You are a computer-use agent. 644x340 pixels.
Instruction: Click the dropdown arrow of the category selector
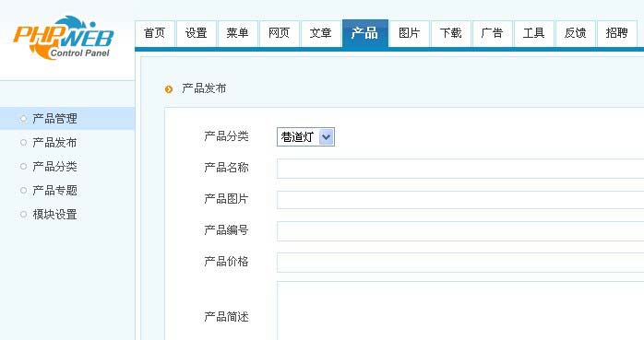click(326, 137)
